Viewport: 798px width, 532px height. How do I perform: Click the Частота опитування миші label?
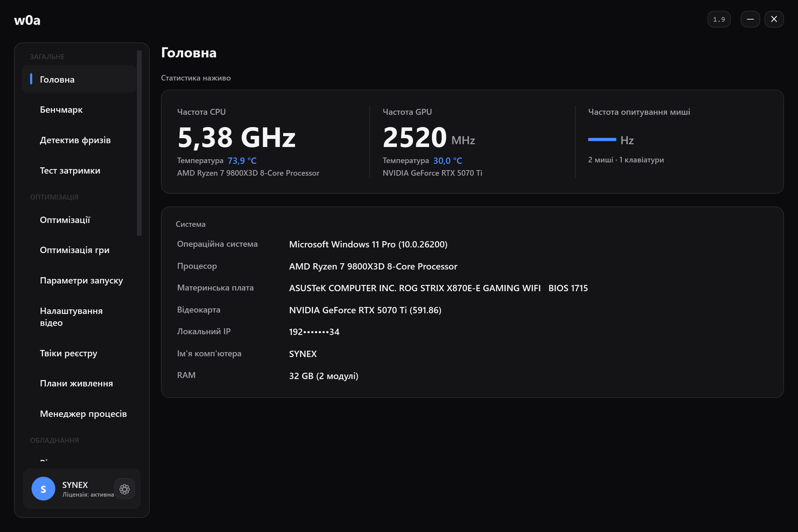tap(639, 112)
